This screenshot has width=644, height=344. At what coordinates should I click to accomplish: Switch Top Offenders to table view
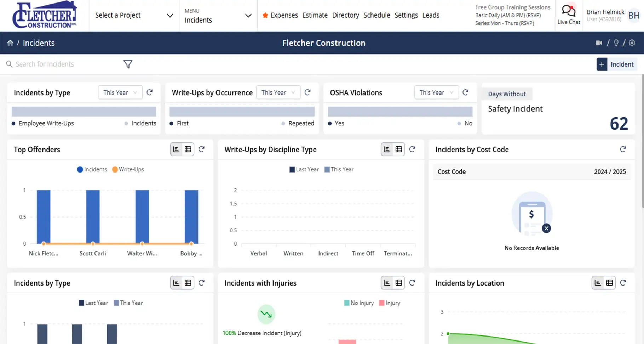(188, 149)
